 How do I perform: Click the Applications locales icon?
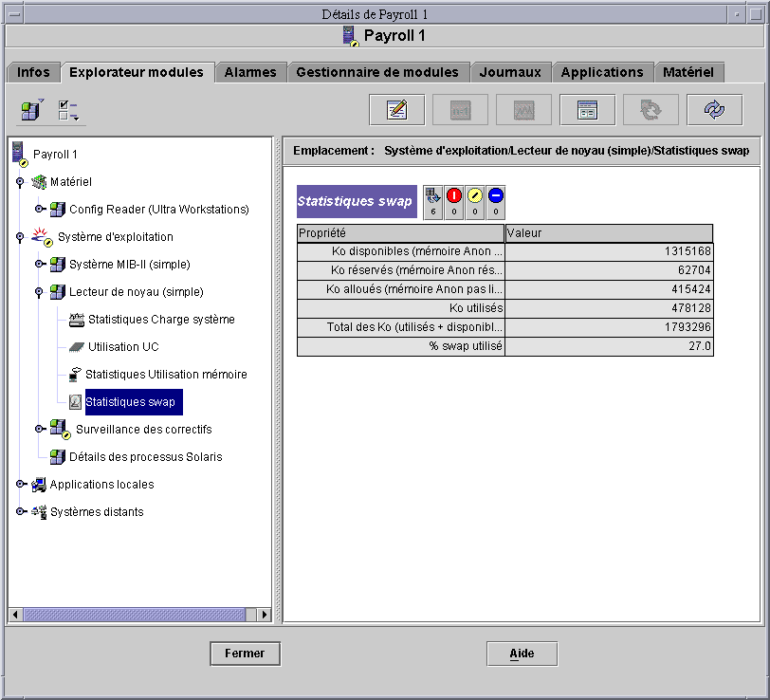tap(39, 485)
